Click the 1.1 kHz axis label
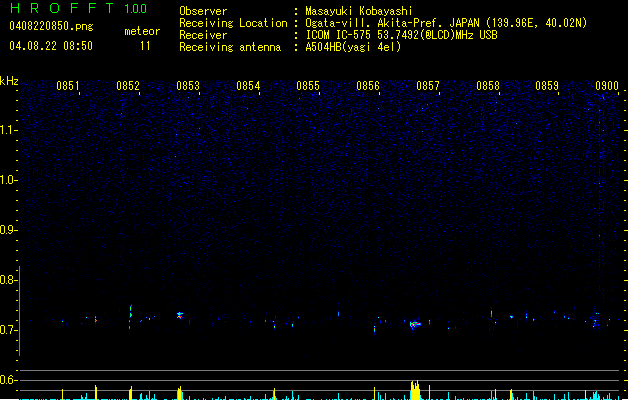Image resolution: width=629 pixels, height=400 pixels. pos(8,130)
